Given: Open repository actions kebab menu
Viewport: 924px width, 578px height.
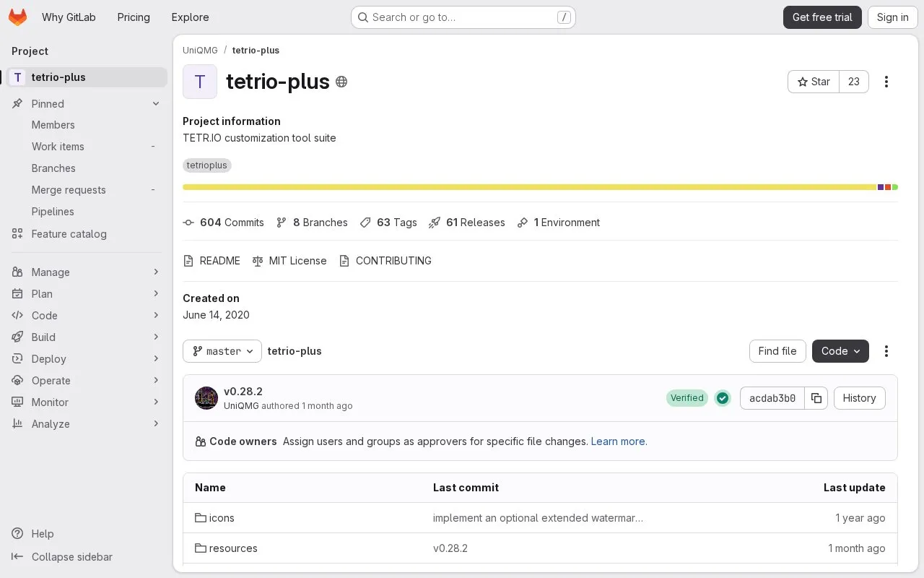Looking at the screenshot, I should pyautogui.click(x=886, y=351).
